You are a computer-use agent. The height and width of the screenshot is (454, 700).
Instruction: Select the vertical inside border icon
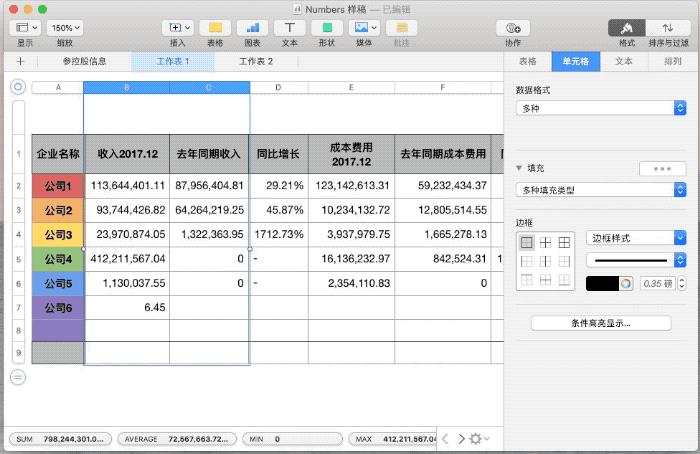coord(546,261)
